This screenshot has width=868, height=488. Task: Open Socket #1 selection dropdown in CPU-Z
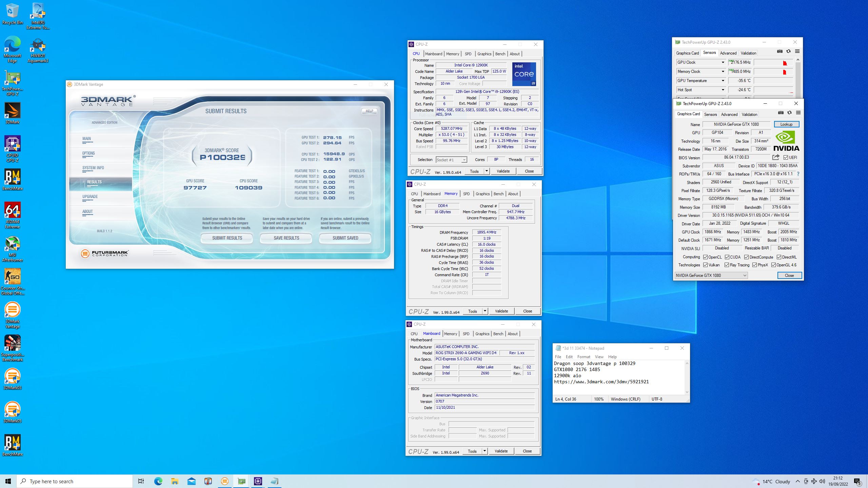click(x=451, y=160)
